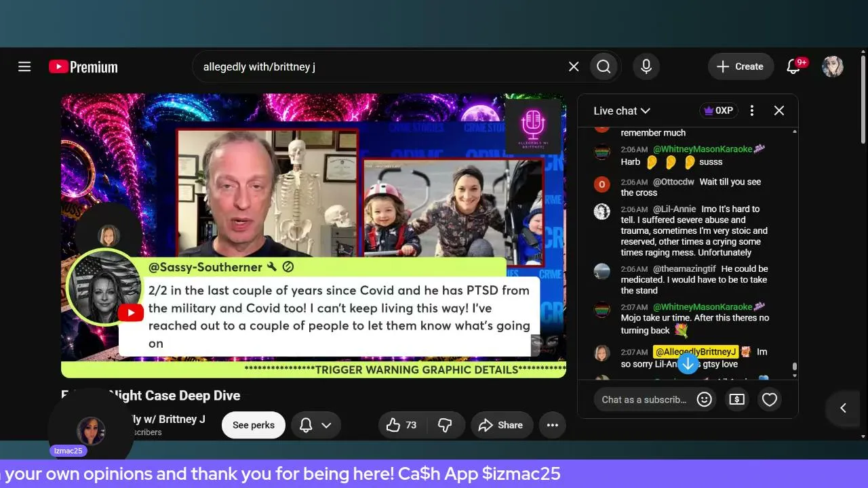Share this video
The image size is (868, 488).
(501, 425)
